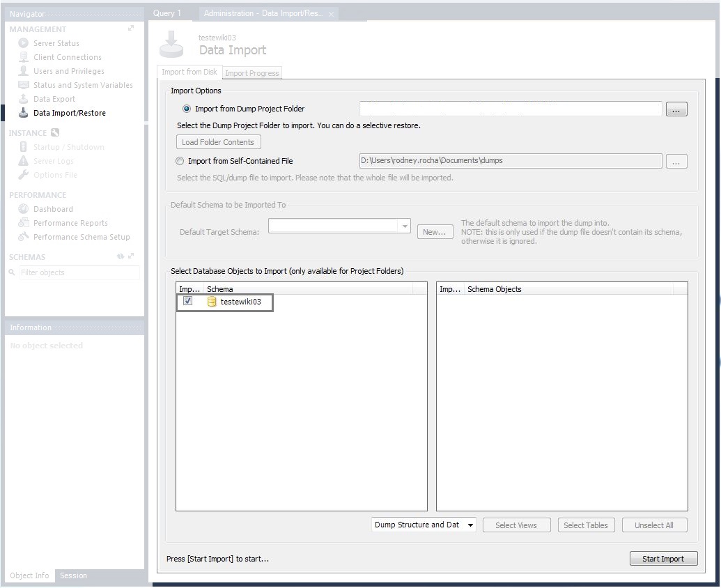Click Status and System Variables icon
The height and width of the screenshot is (588, 721).
click(24, 84)
